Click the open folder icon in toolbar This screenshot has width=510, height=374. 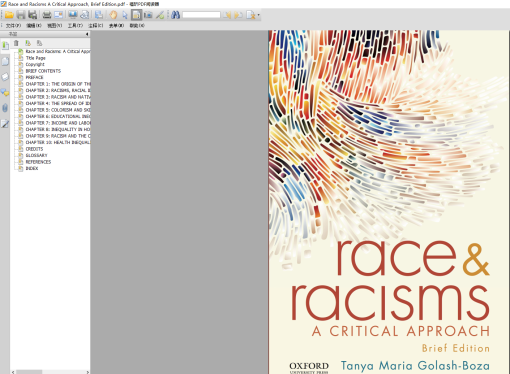(x=9, y=15)
